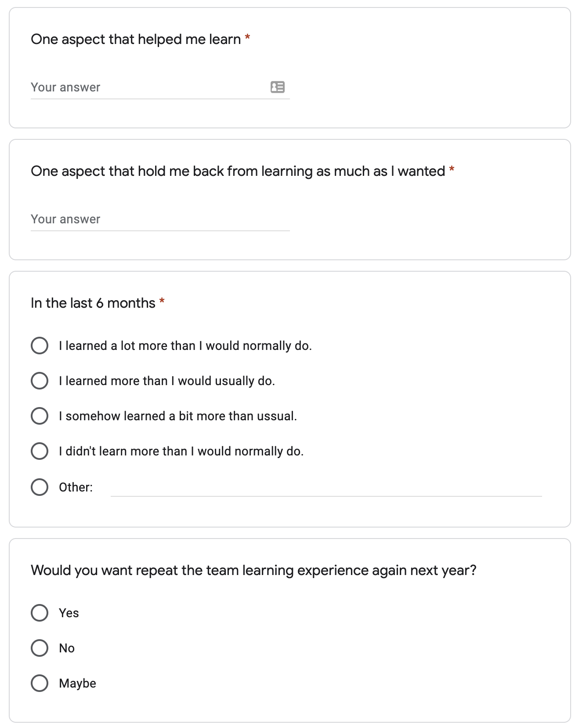This screenshot has height=728, width=579.
Task: Click the 'No' option label text
Action: pos(67,648)
